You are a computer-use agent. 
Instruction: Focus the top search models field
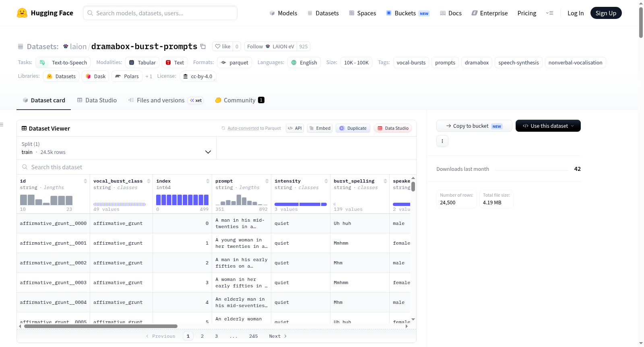[160, 13]
